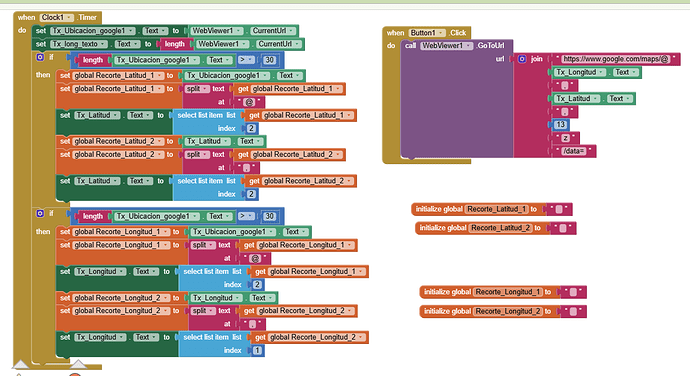Click the initialize global Recorte_Latitud_1 name field
This screenshot has height=376, width=690.
coord(497,209)
